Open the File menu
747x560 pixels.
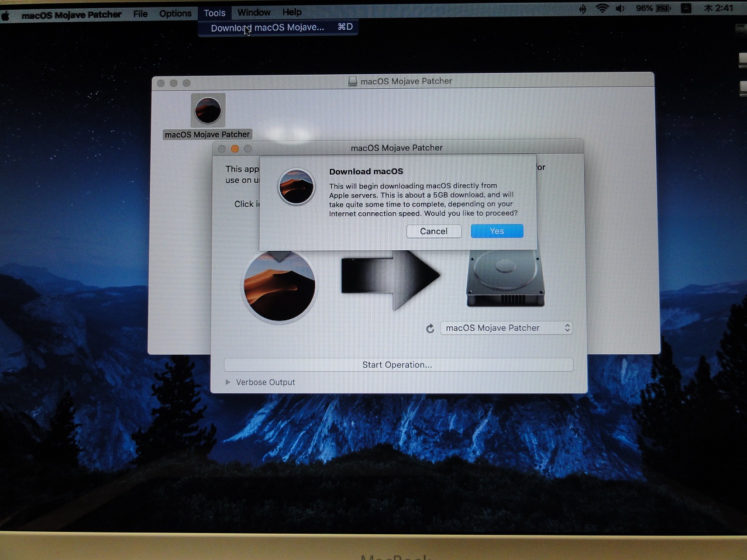tap(140, 13)
